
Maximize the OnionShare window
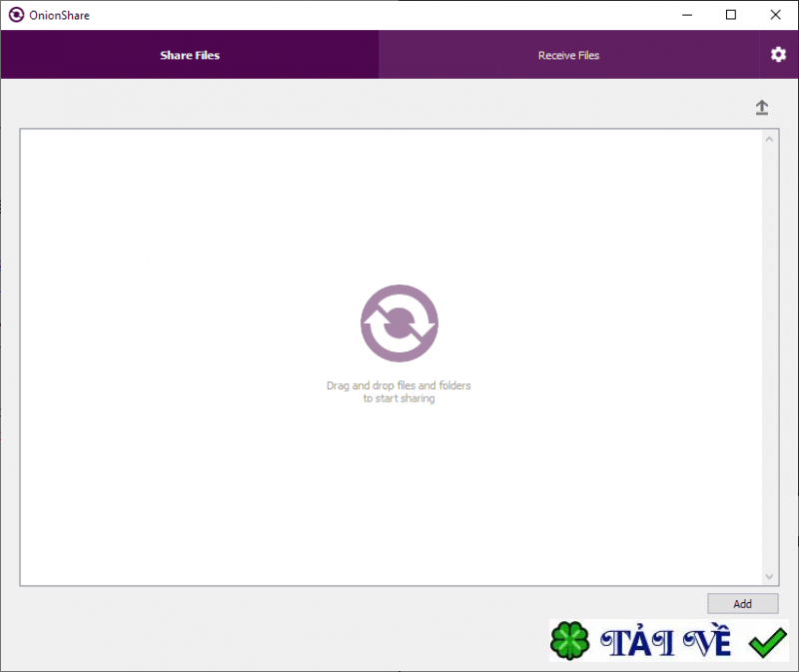(731, 15)
